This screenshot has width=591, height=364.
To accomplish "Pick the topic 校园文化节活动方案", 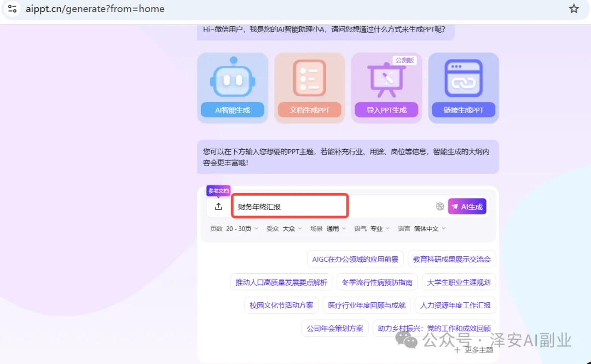I will [x=281, y=306].
